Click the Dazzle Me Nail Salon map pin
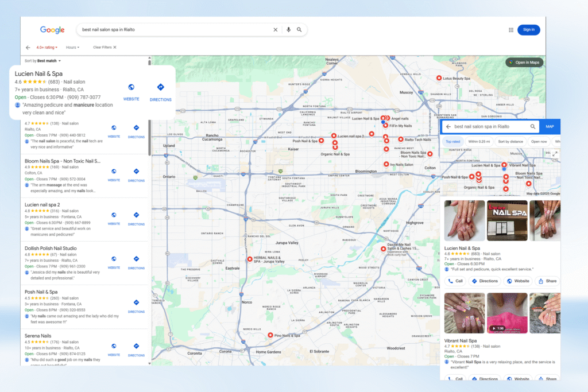 coord(383,249)
